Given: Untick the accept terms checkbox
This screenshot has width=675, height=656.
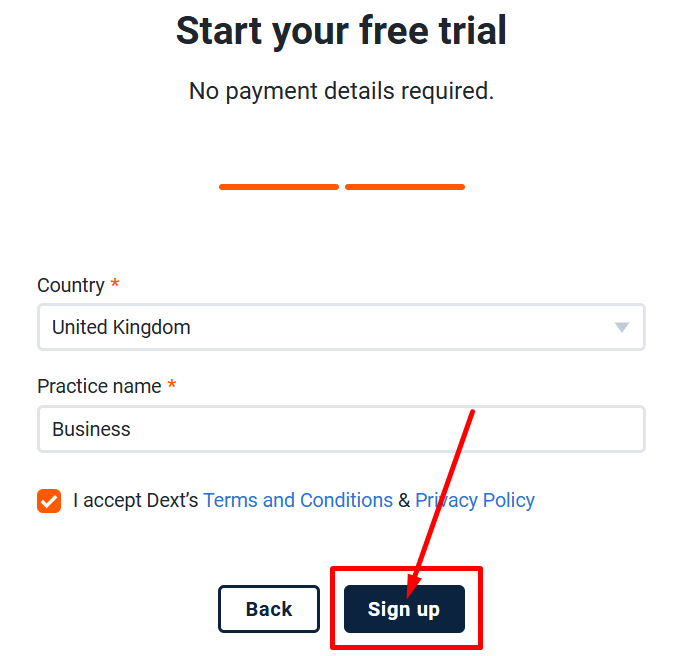Looking at the screenshot, I should pyautogui.click(x=49, y=501).
